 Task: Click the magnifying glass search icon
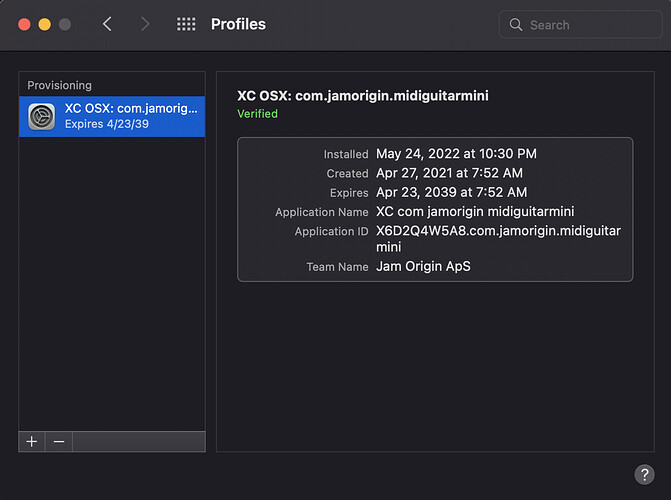pyautogui.click(x=516, y=25)
